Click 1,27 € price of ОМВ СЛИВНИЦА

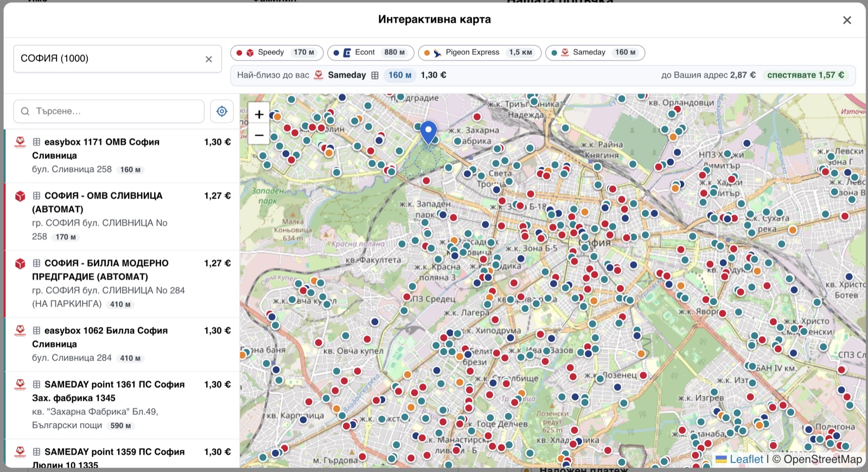click(218, 196)
